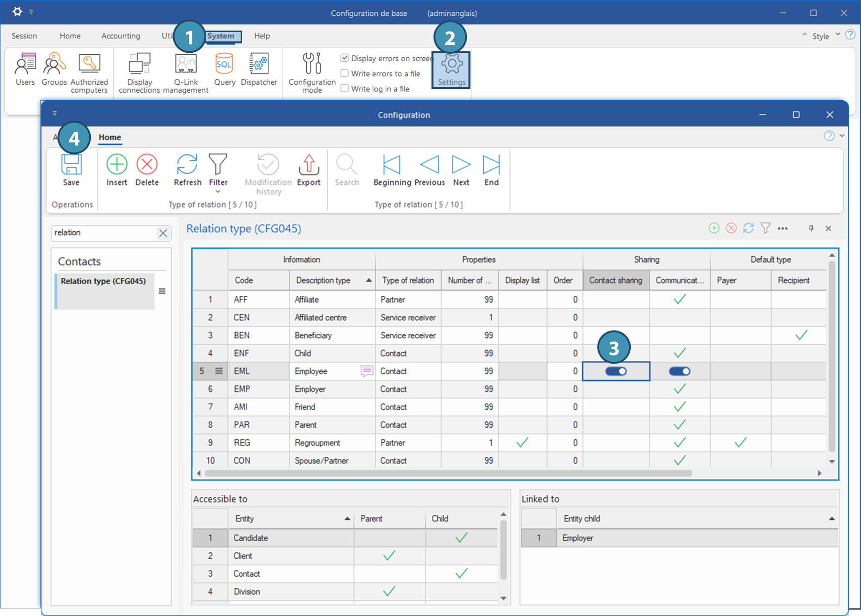The image size is (861, 616).
Task: Open the Accounting ribbon tab
Action: [121, 36]
